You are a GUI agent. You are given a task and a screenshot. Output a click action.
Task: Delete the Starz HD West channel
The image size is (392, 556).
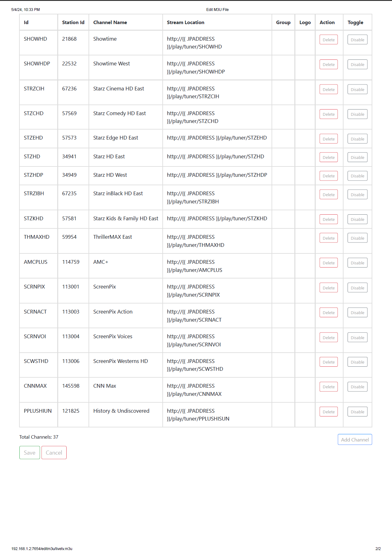pyautogui.click(x=328, y=176)
